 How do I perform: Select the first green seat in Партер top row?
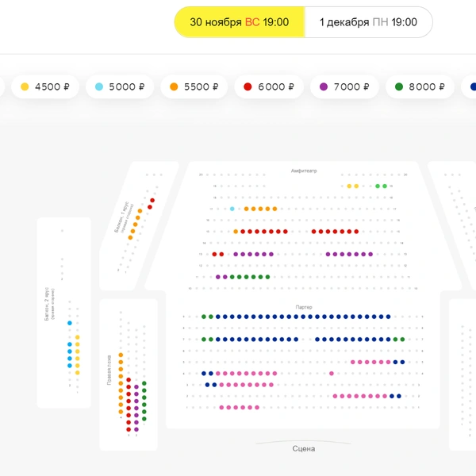[x=204, y=317]
